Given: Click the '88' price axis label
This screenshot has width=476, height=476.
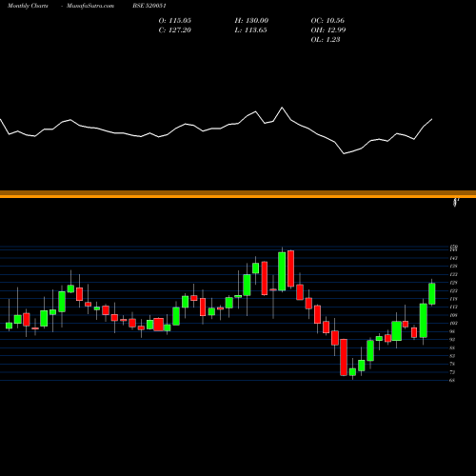Looking at the screenshot, I should pyautogui.click(x=452, y=347).
